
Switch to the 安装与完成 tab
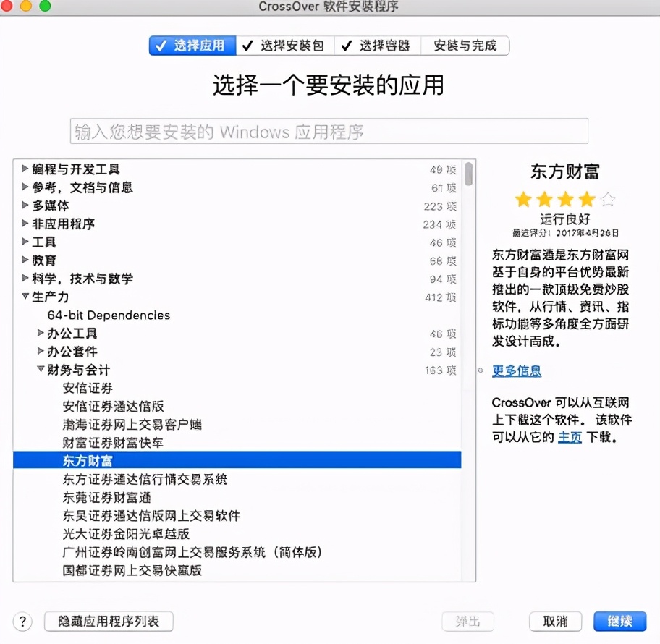[465, 46]
